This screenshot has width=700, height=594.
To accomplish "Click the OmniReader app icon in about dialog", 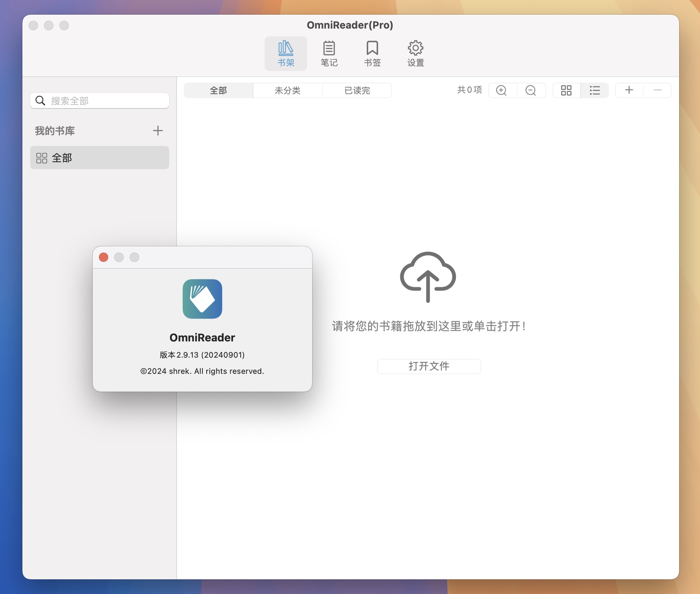I will tap(202, 299).
